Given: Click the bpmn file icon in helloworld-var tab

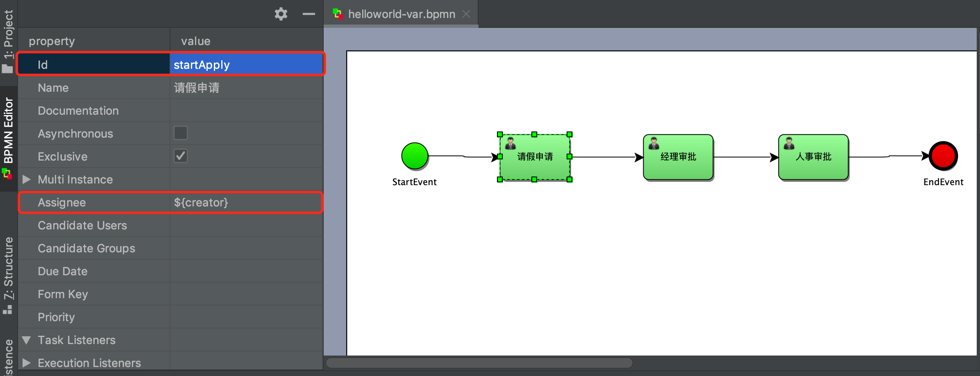Looking at the screenshot, I should tap(338, 14).
